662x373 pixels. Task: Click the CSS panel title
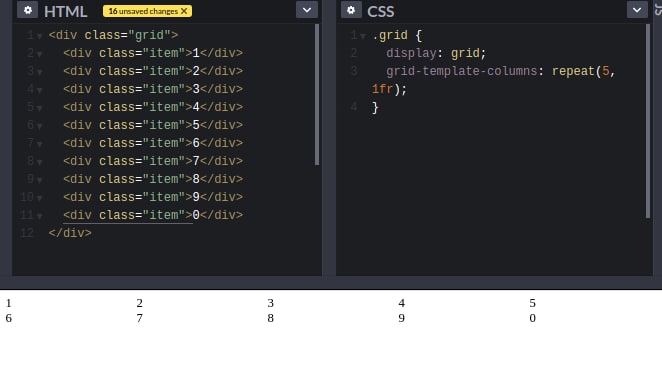point(380,11)
